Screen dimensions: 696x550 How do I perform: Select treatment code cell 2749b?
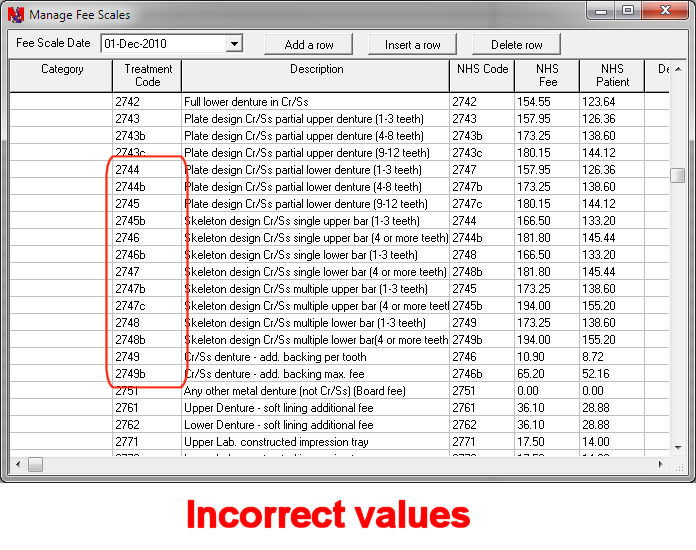pyautogui.click(x=147, y=374)
